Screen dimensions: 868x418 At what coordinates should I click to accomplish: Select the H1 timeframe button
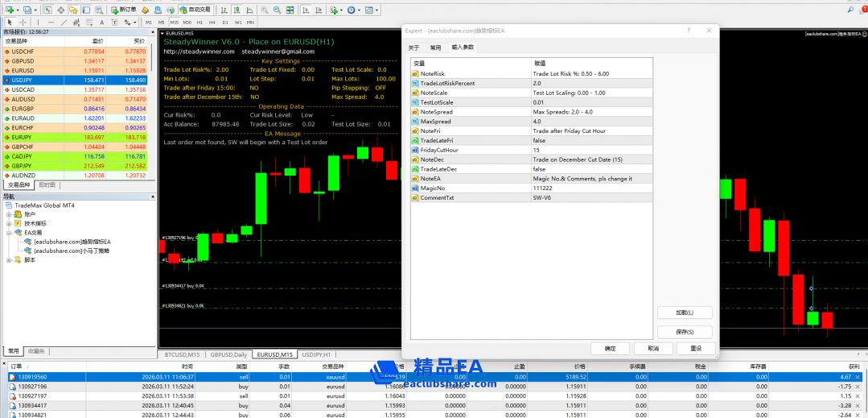click(x=199, y=23)
